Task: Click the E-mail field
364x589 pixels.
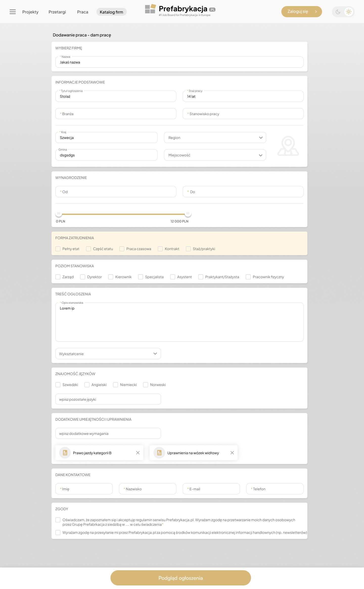Action: point(211,489)
